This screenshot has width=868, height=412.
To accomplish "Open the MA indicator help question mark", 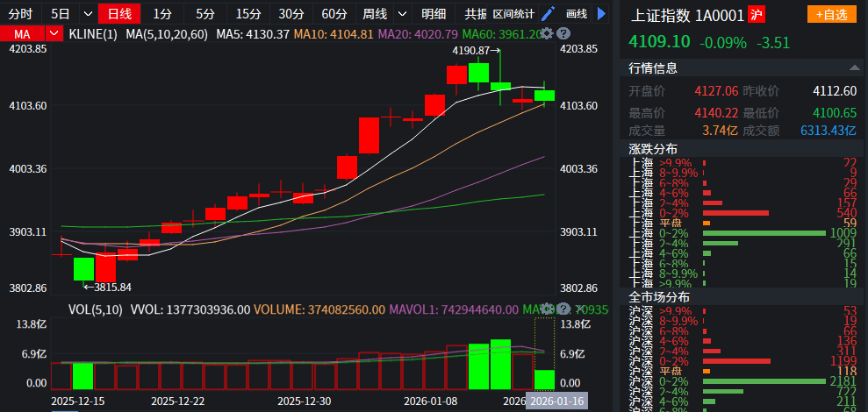I will [x=563, y=33].
